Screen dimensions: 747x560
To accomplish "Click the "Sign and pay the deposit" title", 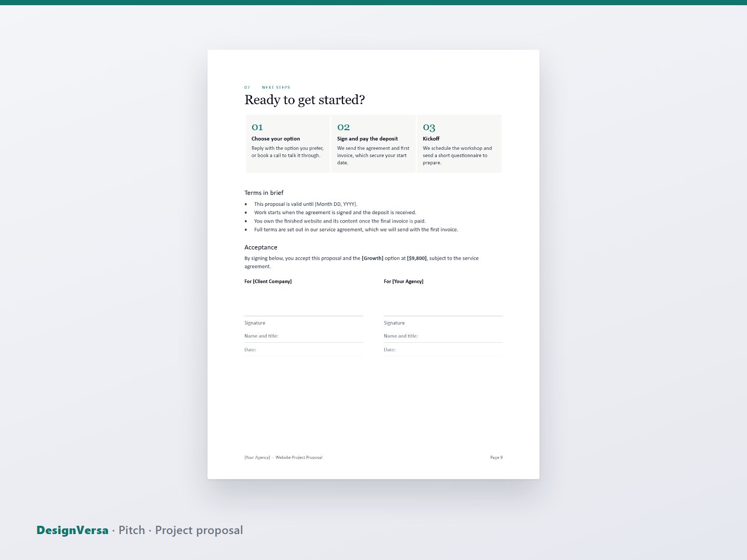I will [367, 139].
